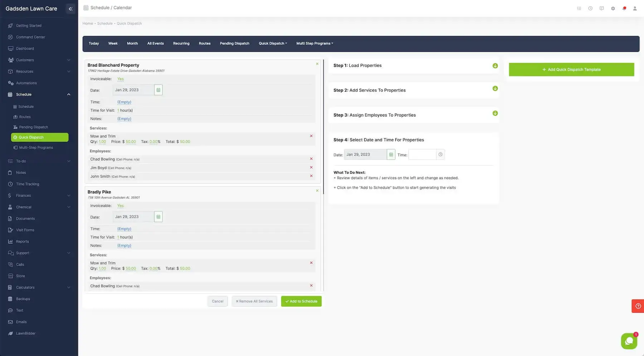Screen dimensions: 644x356
Task: Close the Brad Blanchard Property card
Action: point(317,64)
